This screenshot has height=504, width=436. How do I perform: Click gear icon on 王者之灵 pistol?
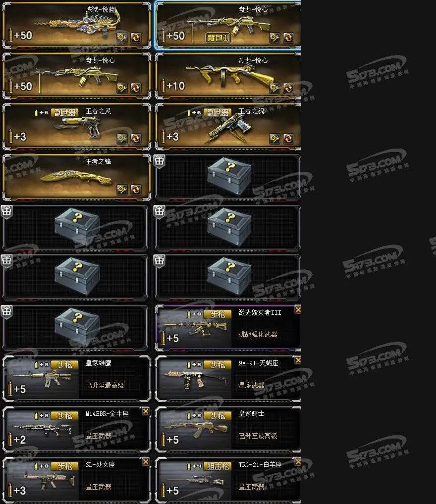click(x=122, y=139)
